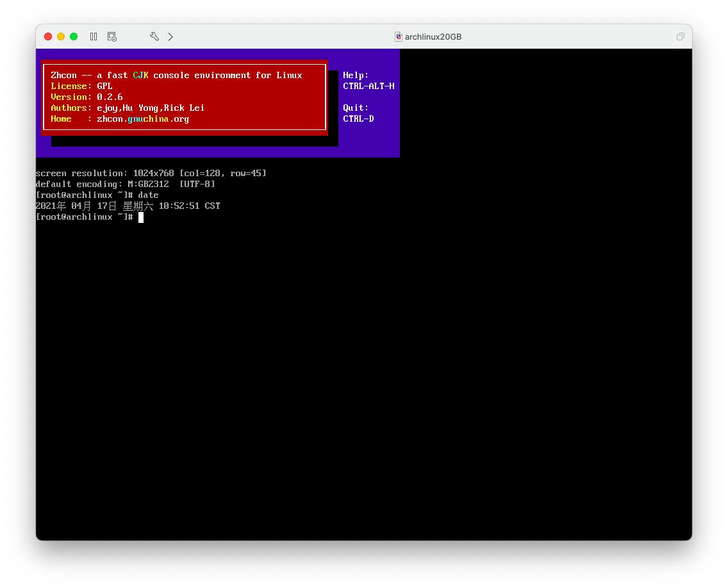728x588 pixels.
Task: Click the Zhcon fast CJK console title line
Action: coord(176,75)
